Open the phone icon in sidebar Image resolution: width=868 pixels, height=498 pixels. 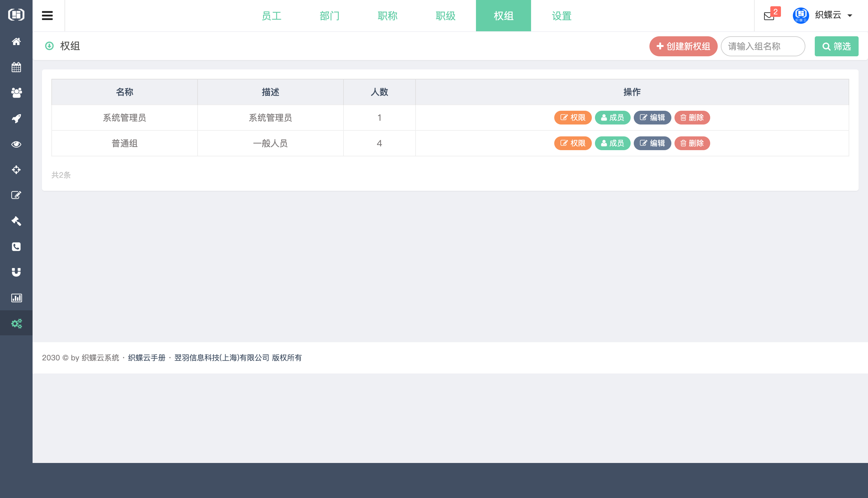(16, 246)
